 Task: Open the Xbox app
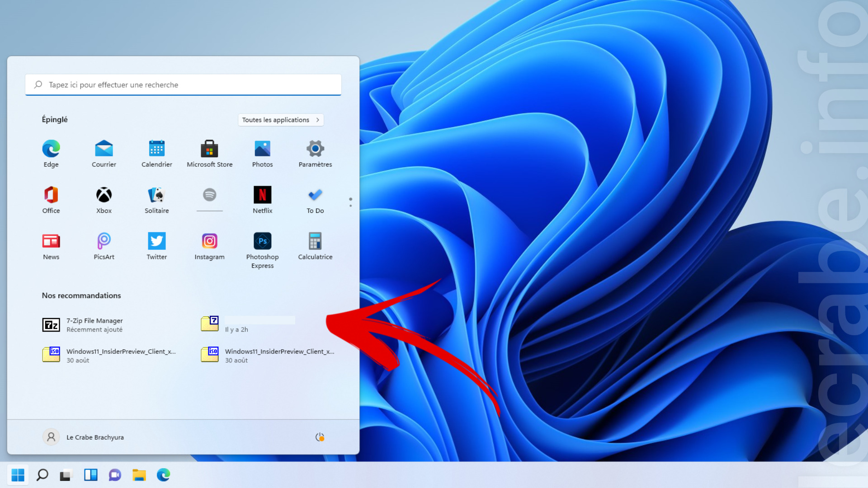pos(104,200)
